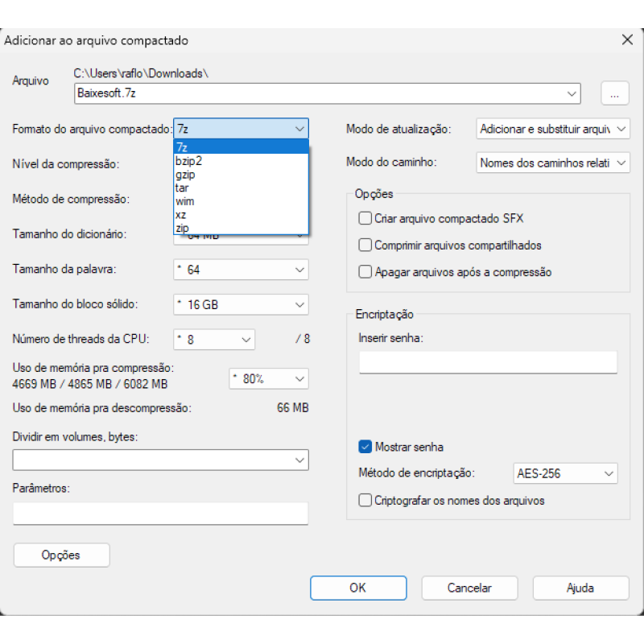Click the OK button
The width and height of the screenshot is (644, 644).
click(x=358, y=588)
